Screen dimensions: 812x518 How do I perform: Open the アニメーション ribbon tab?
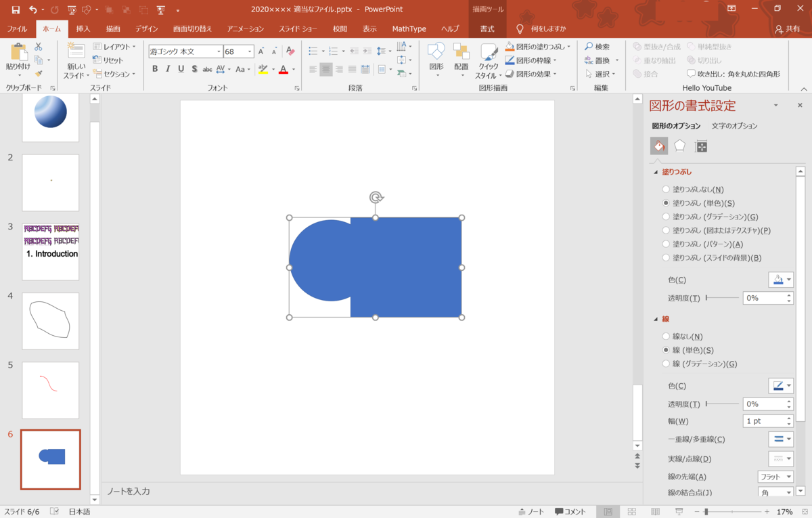tap(246, 29)
